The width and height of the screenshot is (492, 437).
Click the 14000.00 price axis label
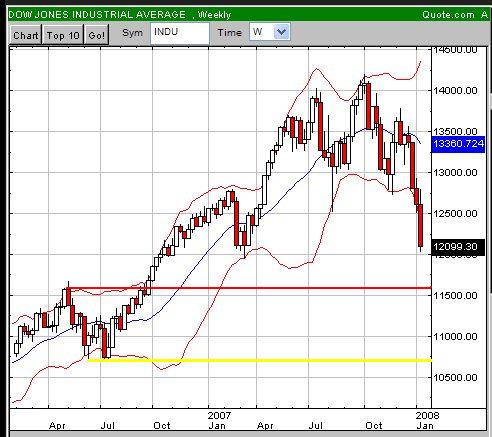tap(455, 90)
